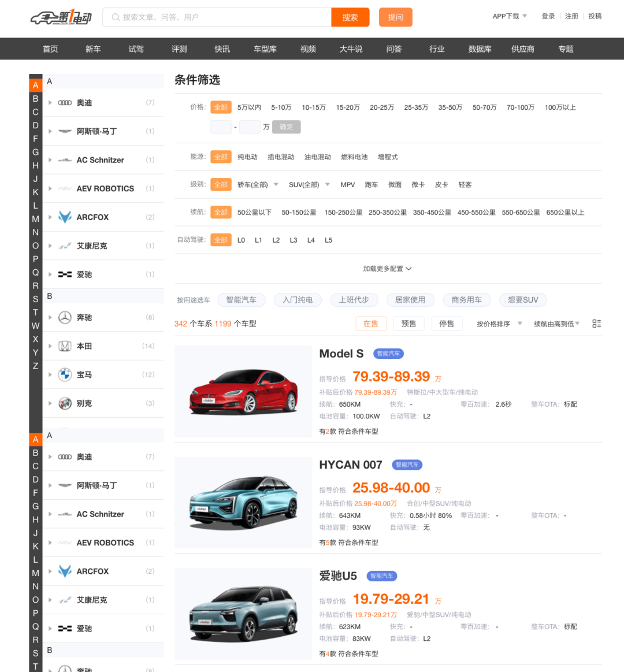Select the 650公里以上 range filter

(x=565, y=212)
